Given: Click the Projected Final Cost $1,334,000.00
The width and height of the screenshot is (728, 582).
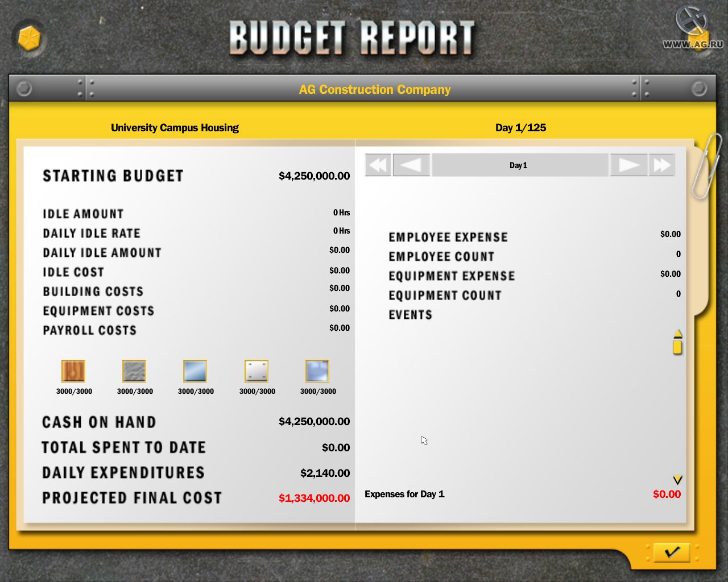Looking at the screenshot, I should pos(314,498).
